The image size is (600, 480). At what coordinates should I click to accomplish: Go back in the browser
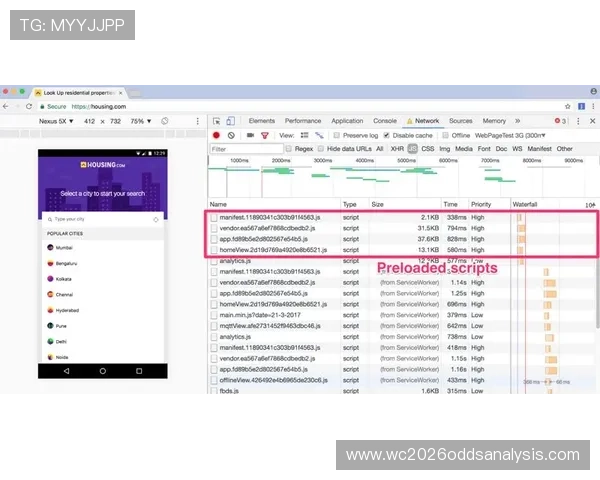pos(5,106)
